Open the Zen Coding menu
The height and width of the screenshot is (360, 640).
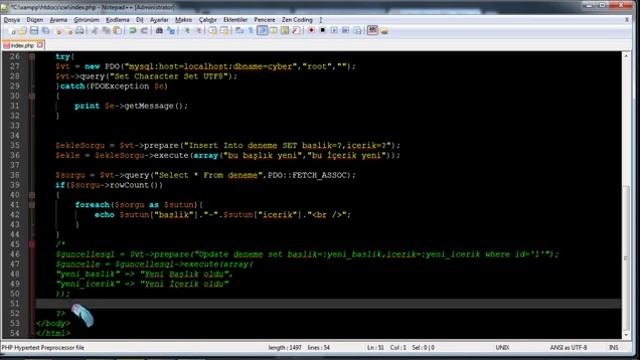point(297,20)
